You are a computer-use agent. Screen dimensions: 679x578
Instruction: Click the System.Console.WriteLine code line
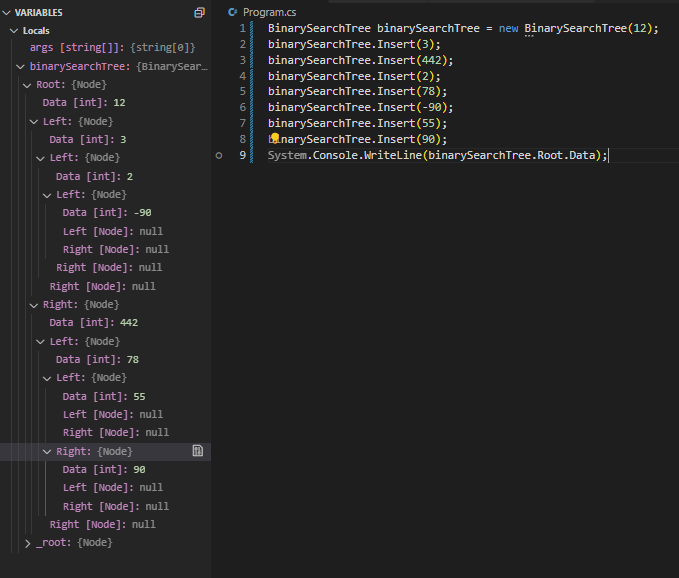point(436,155)
